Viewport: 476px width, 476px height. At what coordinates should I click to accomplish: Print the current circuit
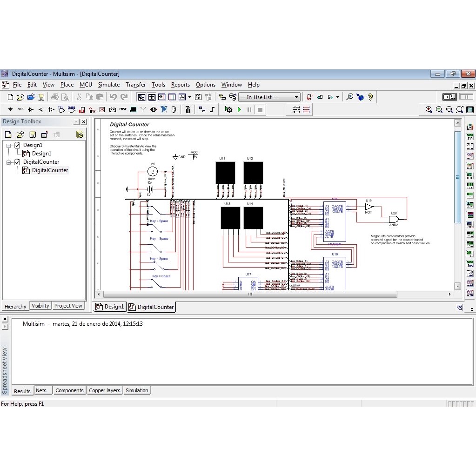coord(55,97)
